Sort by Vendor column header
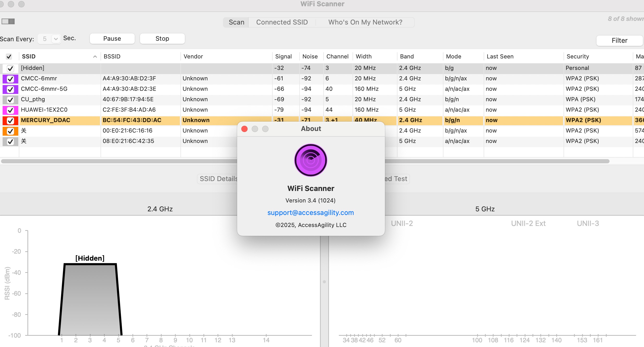644x347 pixels. (x=226, y=56)
